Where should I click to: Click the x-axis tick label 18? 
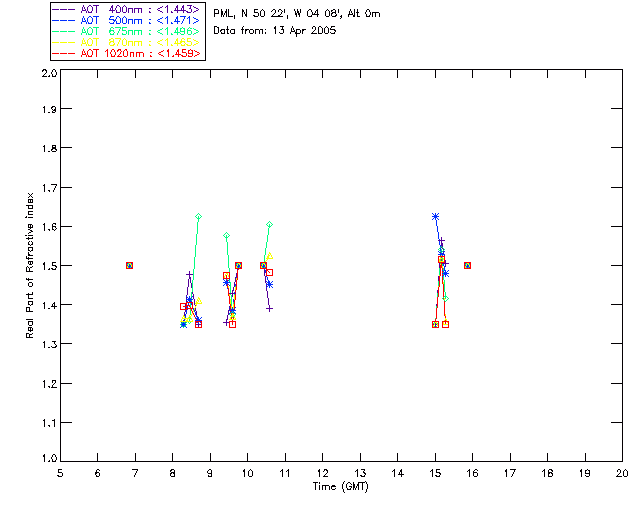point(547,473)
